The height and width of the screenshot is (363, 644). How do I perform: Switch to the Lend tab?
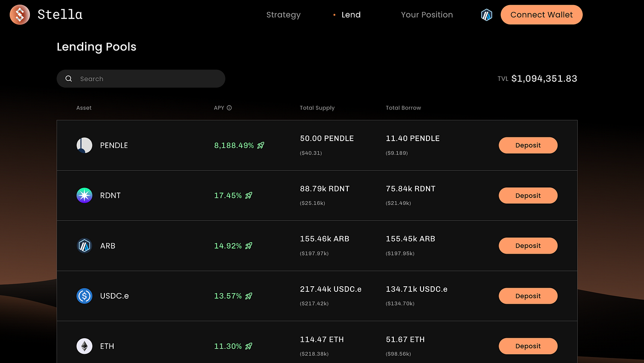click(x=351, y=15)
